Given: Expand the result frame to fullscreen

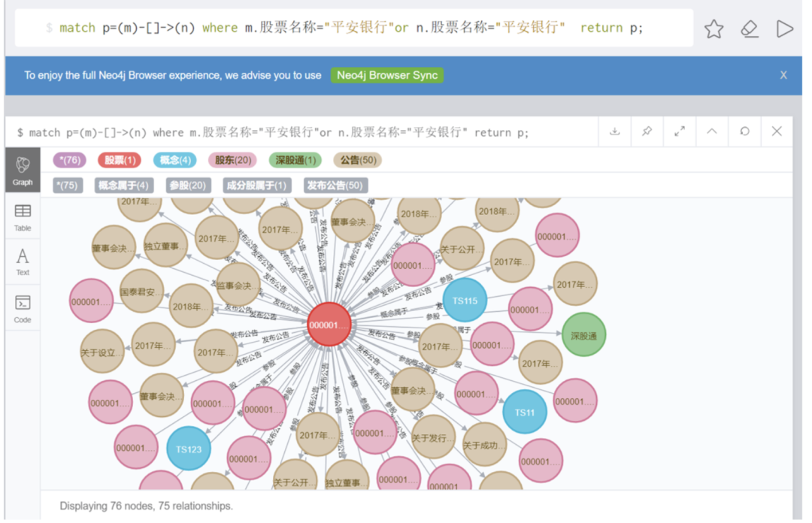Looking at the screenshot, I should 679,132.
